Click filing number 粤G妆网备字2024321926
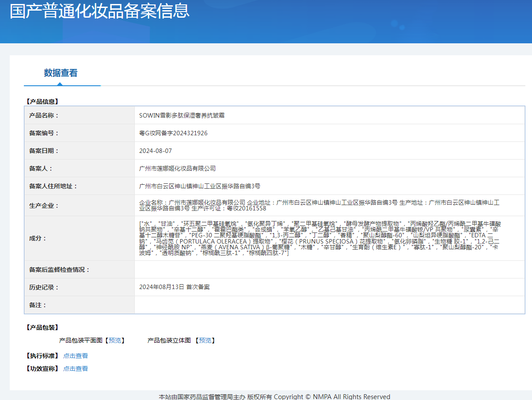Viewport: 532px width, 400px height. pos(173,133)
